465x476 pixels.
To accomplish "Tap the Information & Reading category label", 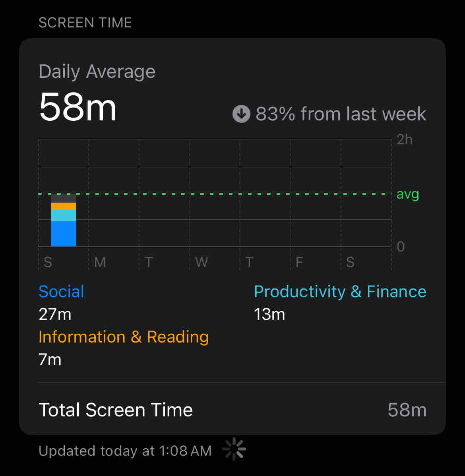I will (x=124, y=337).
